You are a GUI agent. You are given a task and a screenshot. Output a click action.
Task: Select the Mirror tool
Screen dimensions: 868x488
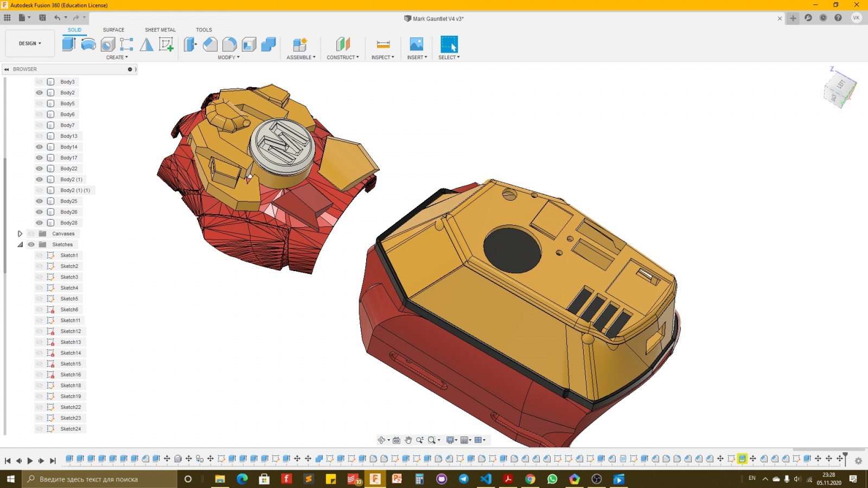(146, 44)
